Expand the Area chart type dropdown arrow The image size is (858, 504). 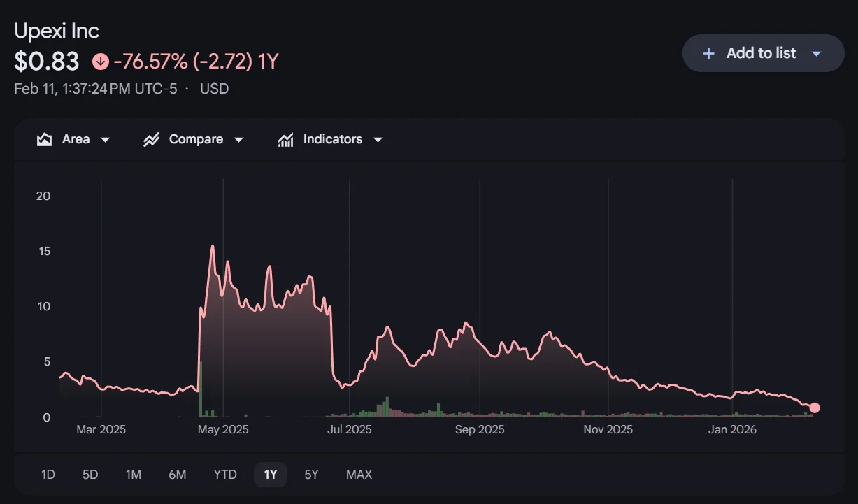point(106,140)
